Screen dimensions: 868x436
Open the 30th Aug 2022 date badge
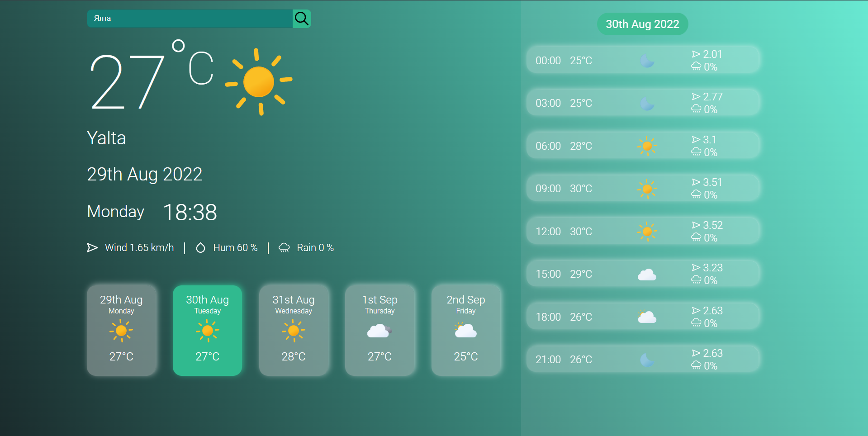642,24
